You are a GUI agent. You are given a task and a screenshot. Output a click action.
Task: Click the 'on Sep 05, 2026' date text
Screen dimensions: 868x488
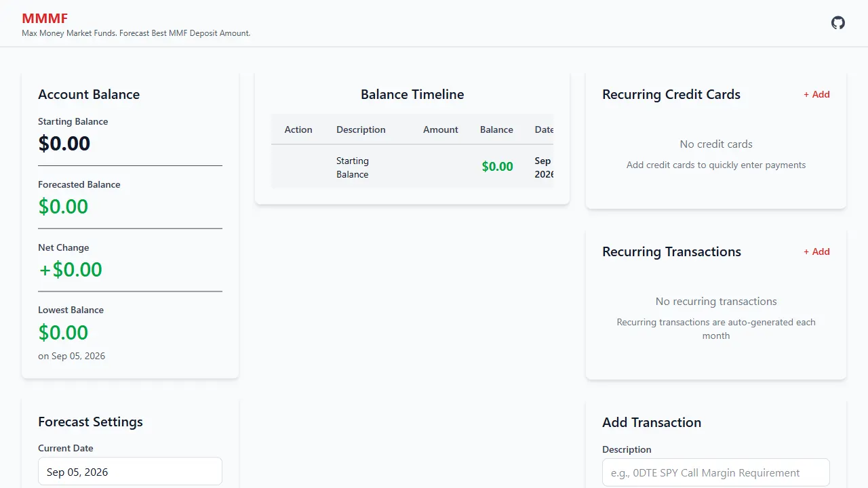click(x=72, y=356)
